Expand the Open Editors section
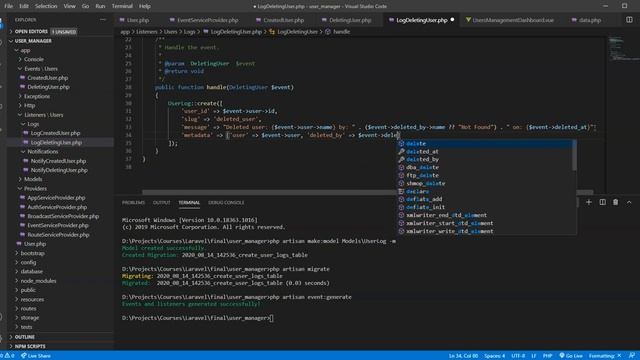This screenshot has width=640, height=360. tap(31, 31)
